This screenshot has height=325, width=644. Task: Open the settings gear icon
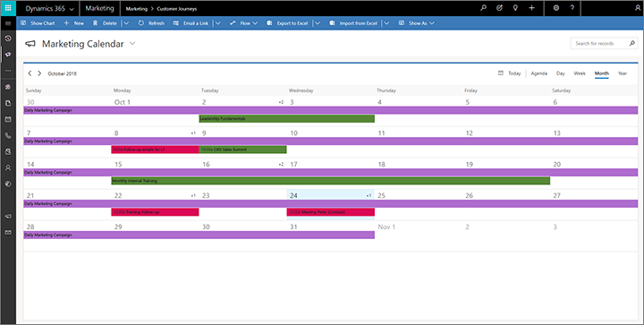click(x=556, y=8)
